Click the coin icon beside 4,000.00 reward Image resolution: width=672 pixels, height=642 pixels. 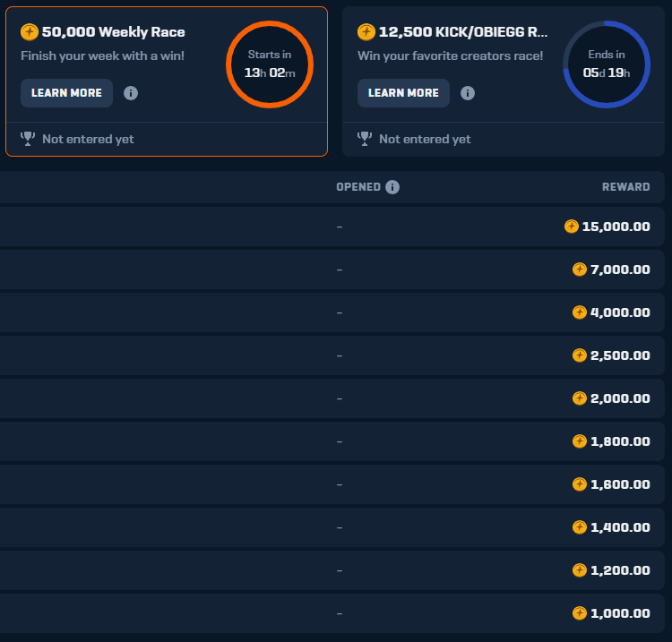coord(580,312)
